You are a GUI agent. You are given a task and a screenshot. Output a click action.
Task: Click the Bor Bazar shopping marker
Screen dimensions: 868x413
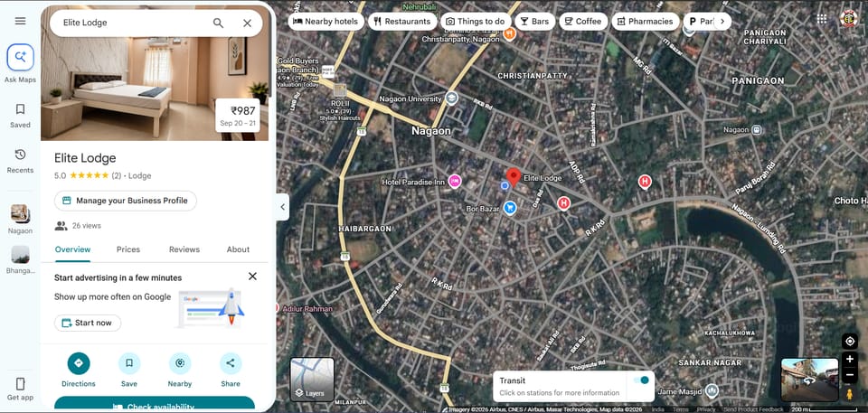tap(510, 208)
